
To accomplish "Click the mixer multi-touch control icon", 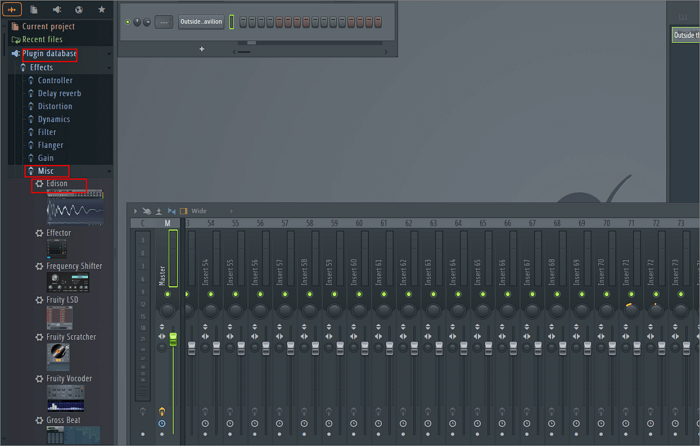I will (146, 211).
